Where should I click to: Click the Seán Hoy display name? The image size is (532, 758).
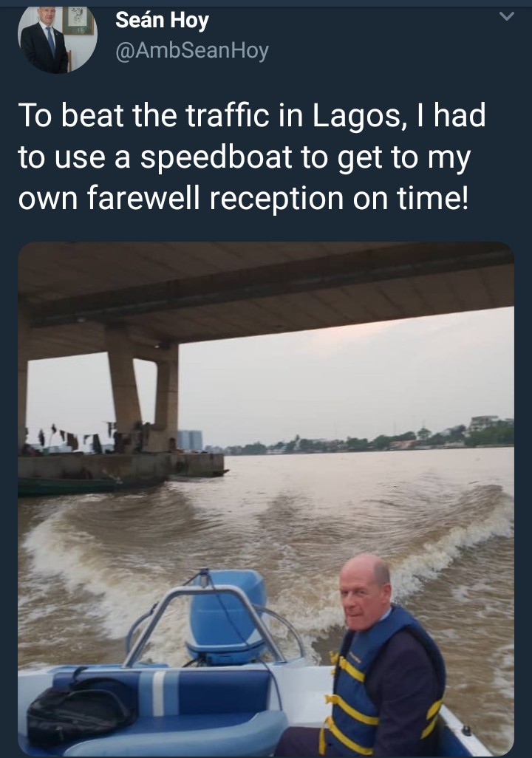[162, 21]
